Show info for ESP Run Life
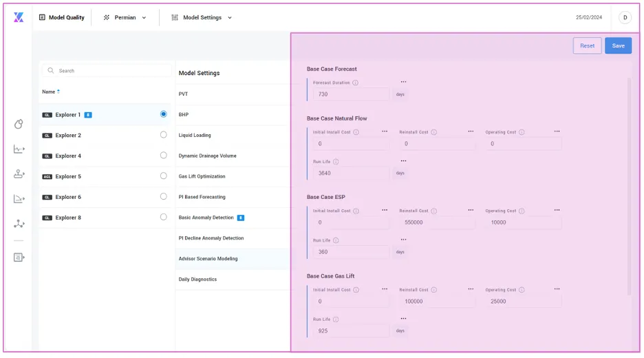The image size is (644, 358). (336, 240)
